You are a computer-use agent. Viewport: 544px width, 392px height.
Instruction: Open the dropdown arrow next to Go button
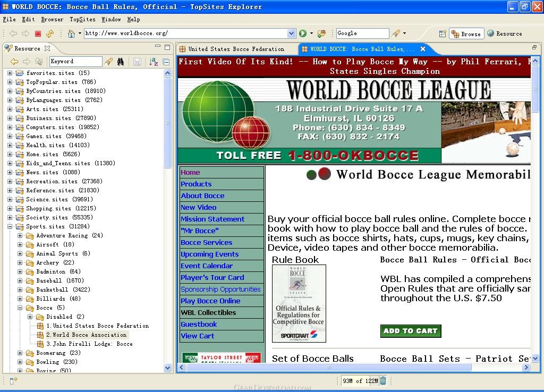click(311, 33)
